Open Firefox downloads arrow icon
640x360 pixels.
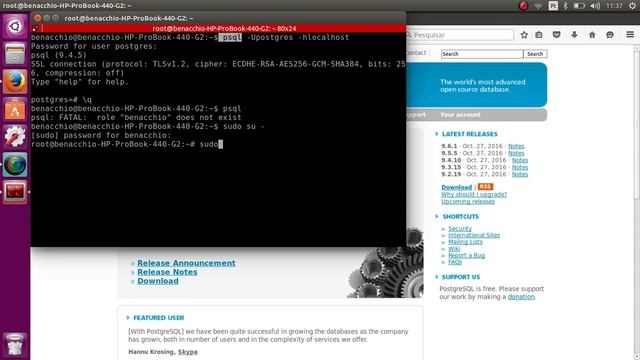[x=574, y=35]
